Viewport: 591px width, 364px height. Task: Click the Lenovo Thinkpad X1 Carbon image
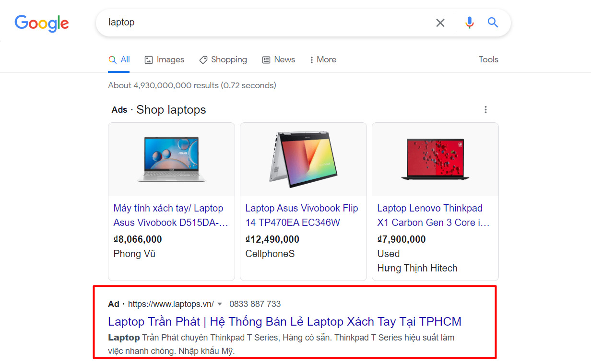point(435,159)
